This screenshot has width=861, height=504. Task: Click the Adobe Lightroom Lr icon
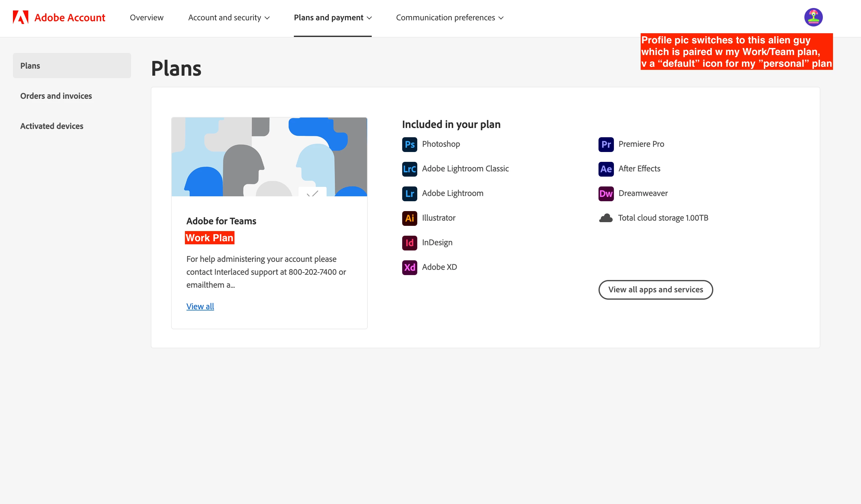click(x=409, y=194)
